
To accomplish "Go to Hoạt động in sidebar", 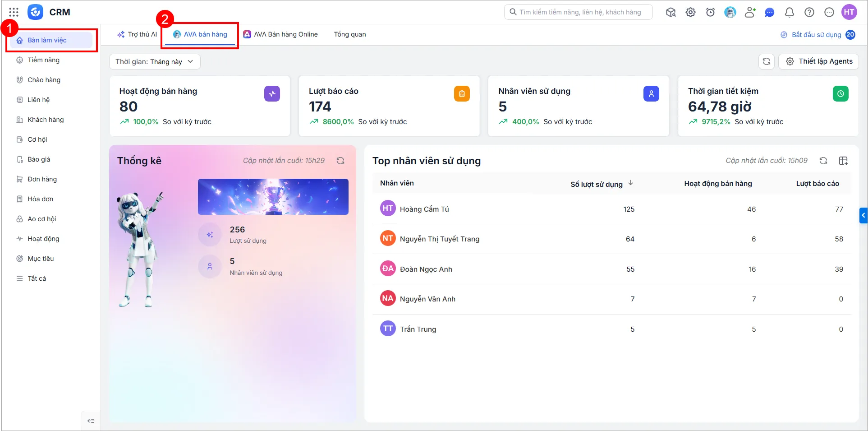I will coord(51,239).
